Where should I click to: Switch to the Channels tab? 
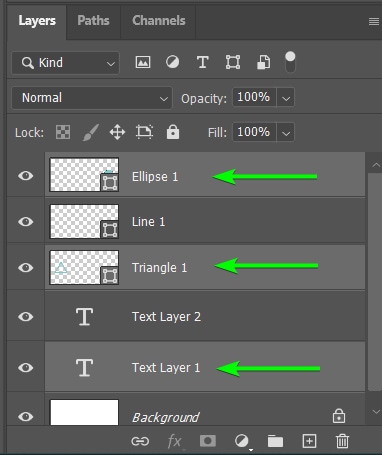click(x=159, y=21)
